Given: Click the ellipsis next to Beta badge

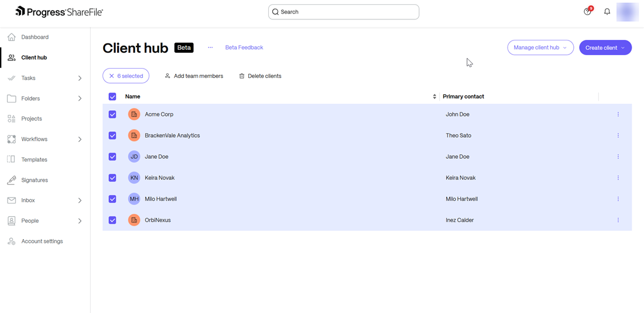Looking at the screenshot, I should click(x=210, y=47).
